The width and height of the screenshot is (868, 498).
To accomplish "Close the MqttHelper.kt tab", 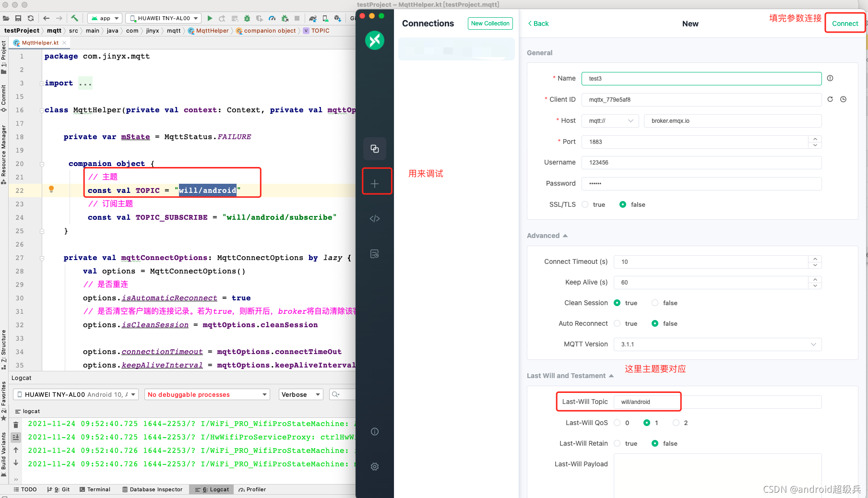I will (x=64, y=43).
